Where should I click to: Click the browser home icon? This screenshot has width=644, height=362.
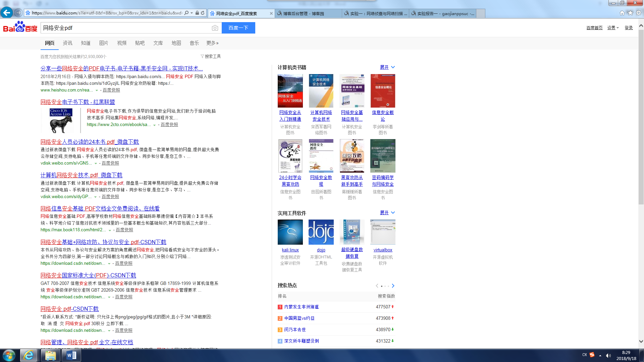pos(622,13)
